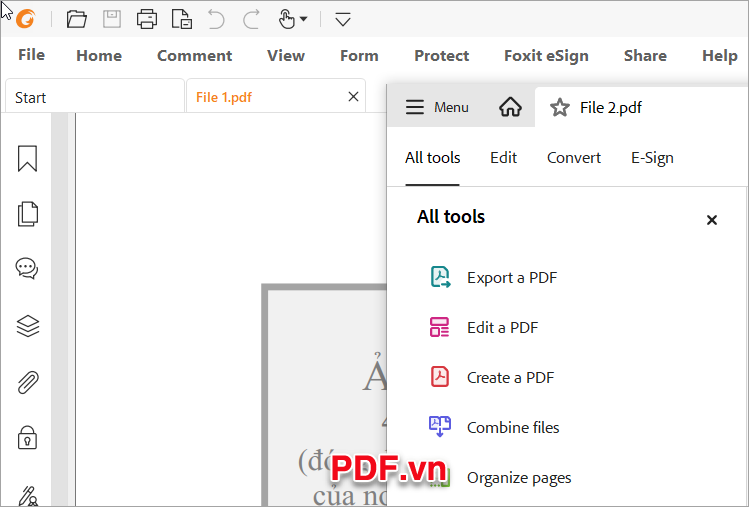This screenshot has height=507, width=749.
Task: Open the Form ribbon tab
Action: (x=359, y=55)
